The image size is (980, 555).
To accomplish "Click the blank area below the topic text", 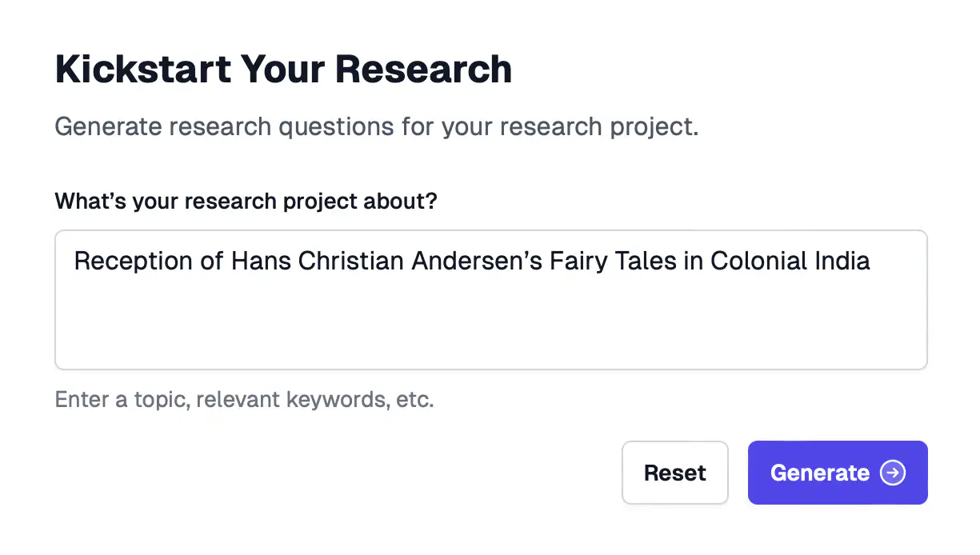I will [490, 328].
